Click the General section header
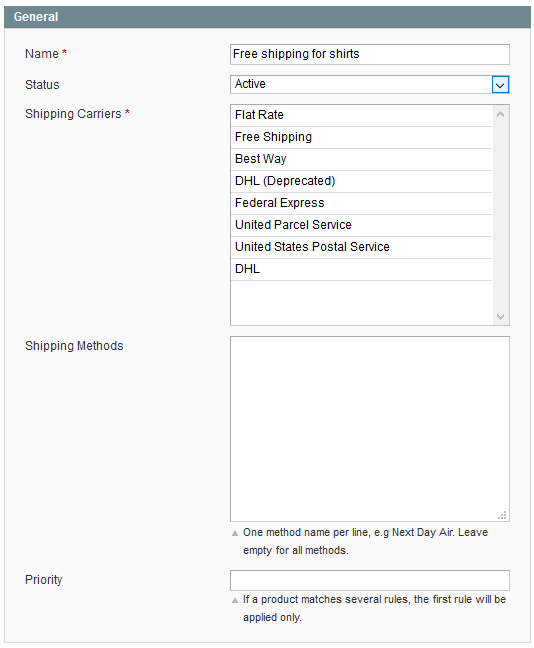Image resolution: width=534 pixels, height=648 pixels. [267, 17]
